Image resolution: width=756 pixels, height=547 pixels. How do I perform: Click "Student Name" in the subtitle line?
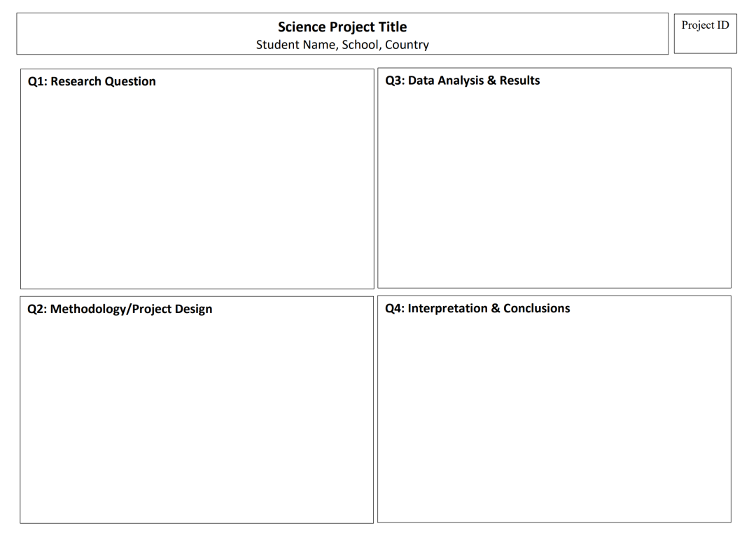click(296, 45)
